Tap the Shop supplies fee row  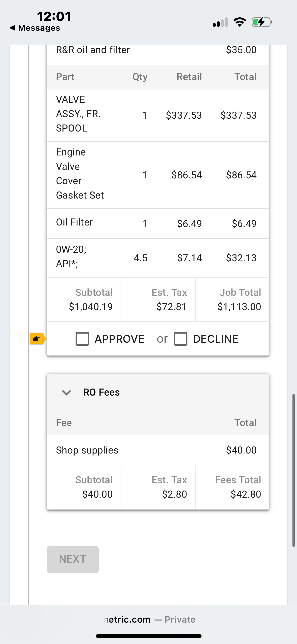[158, 450]
